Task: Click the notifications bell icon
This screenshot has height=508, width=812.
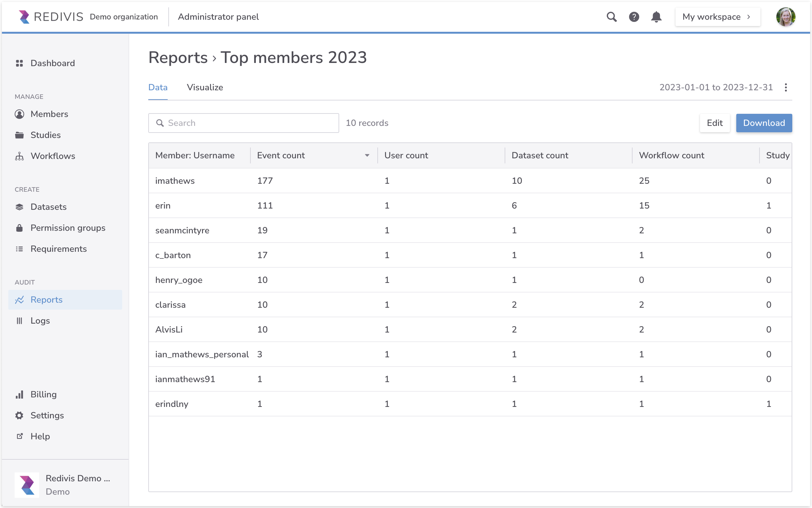Action: (x=656, y=17)
